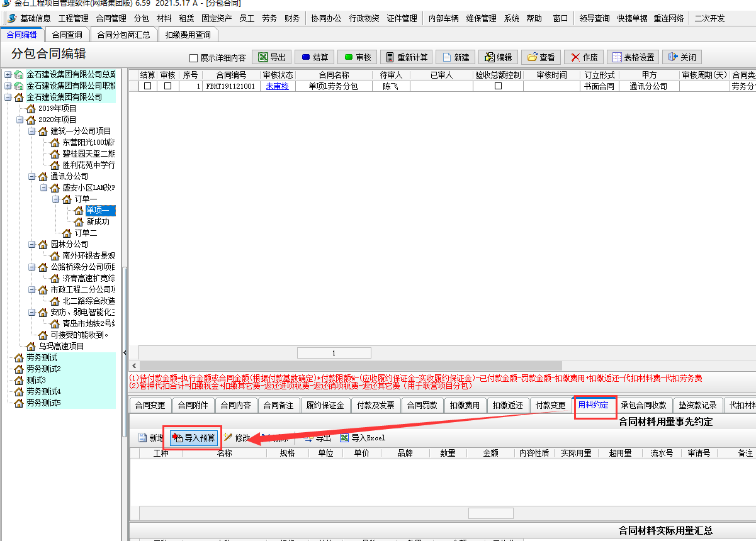756x541 pixels.
Task: Select the 乌玛高速项目 tree node
Action: pos(61,346)
